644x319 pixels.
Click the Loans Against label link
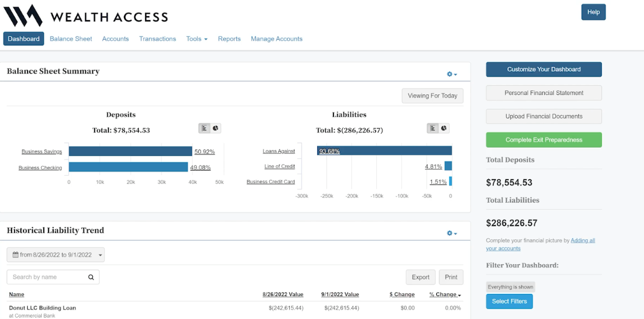pos(279,151)
